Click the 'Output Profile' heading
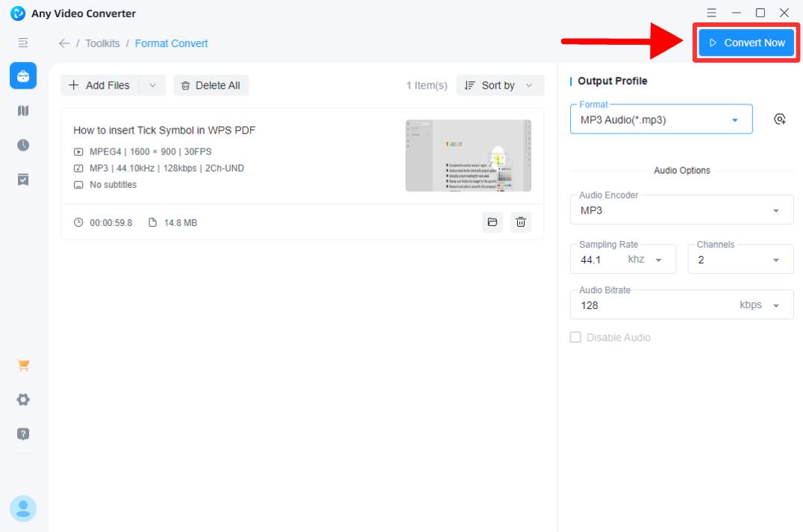 tap(612, 81)
